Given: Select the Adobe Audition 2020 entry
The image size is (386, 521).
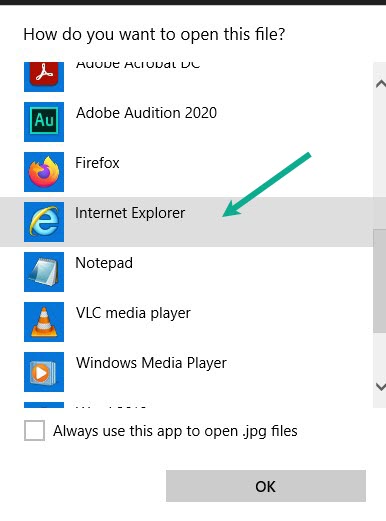Looking at the screenshot, I should click(x=187, y=122).
